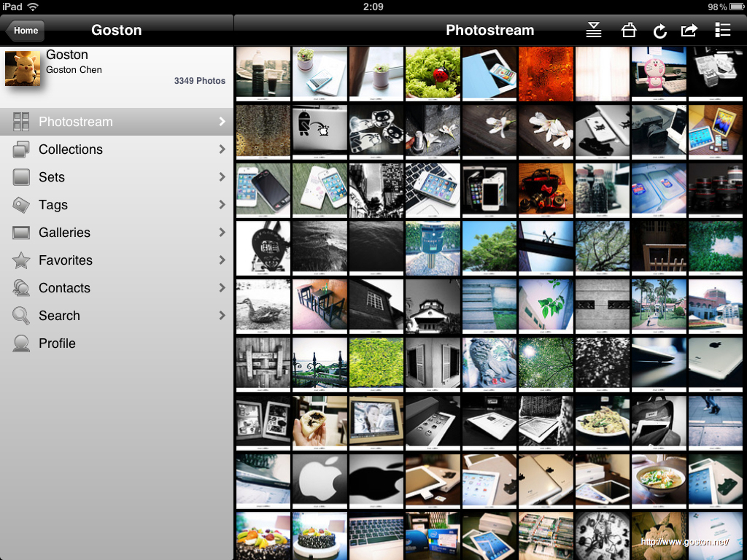Open the goston.net watermark link
This screenshot has width=747, height=560.
(x=684, y=542)
